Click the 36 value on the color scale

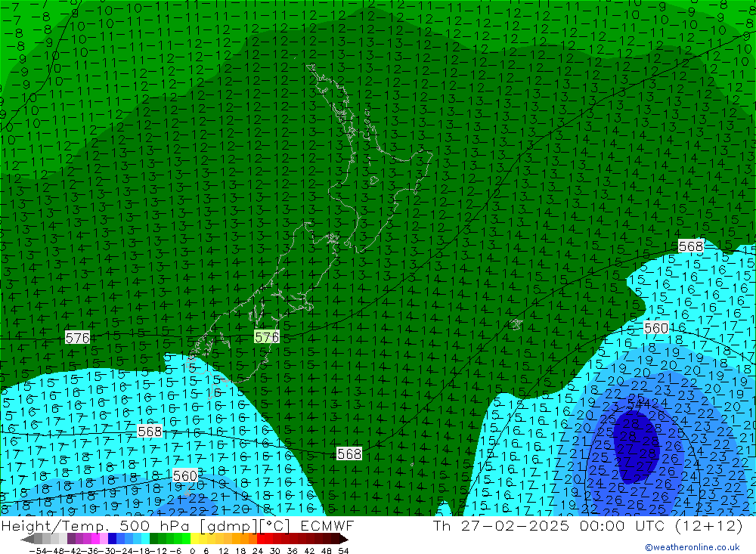(292, 551)
